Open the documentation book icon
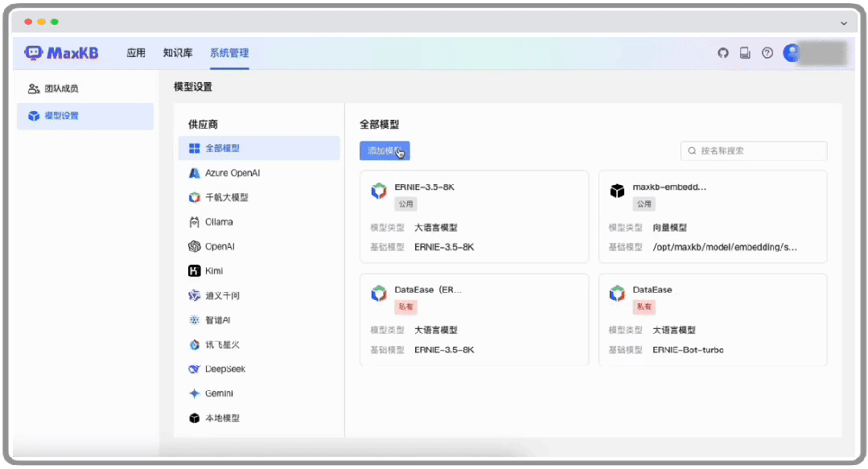The width and height of the screenshot is (868, 469). point(745,53)
